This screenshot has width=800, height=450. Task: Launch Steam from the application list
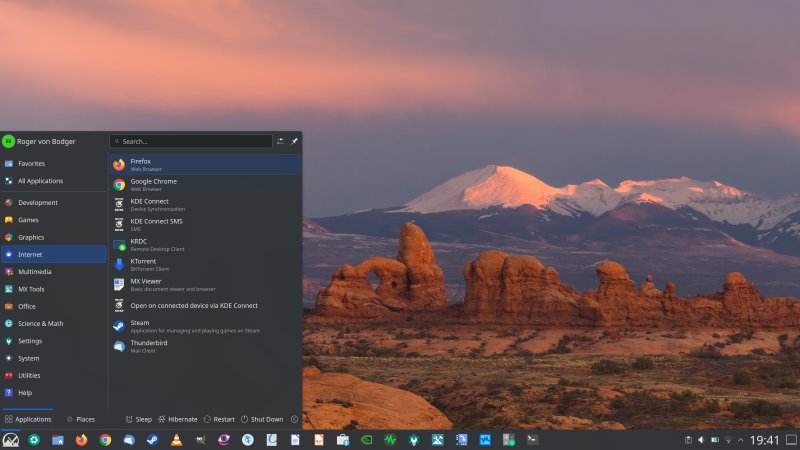(139, 326)
